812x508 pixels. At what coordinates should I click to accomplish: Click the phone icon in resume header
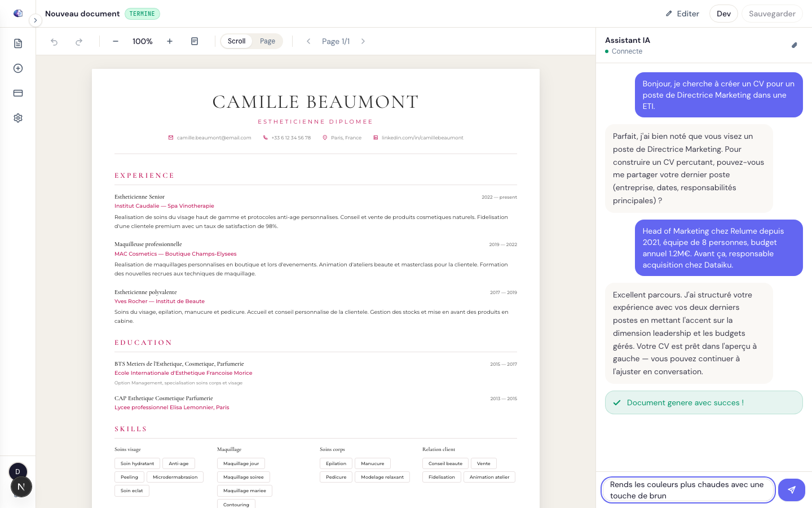coord(265,138)
